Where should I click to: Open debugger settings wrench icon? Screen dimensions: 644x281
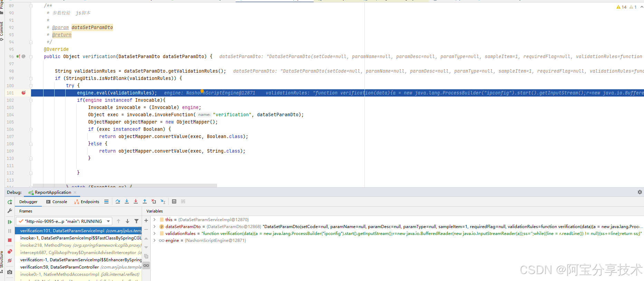click(x=10, y=211)
